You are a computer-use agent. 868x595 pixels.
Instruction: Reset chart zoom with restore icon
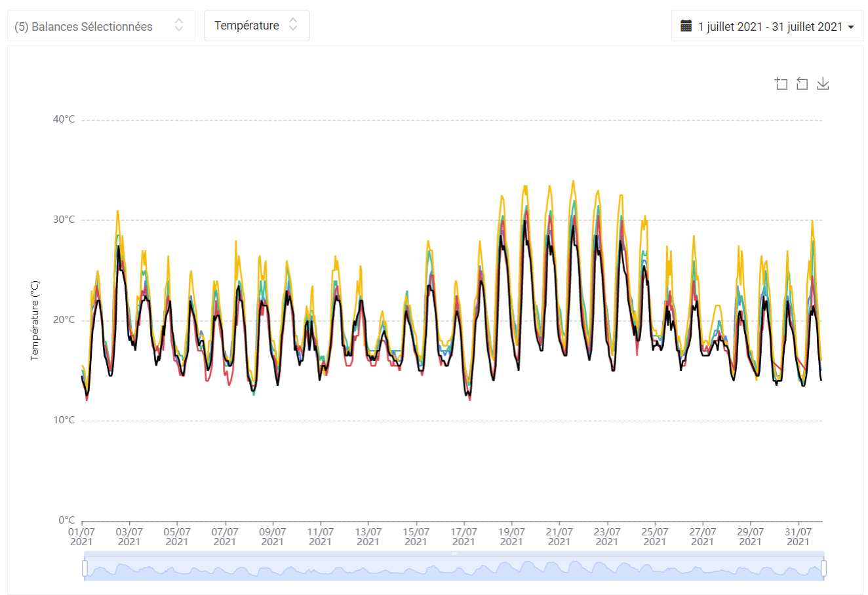pos(802,83)
